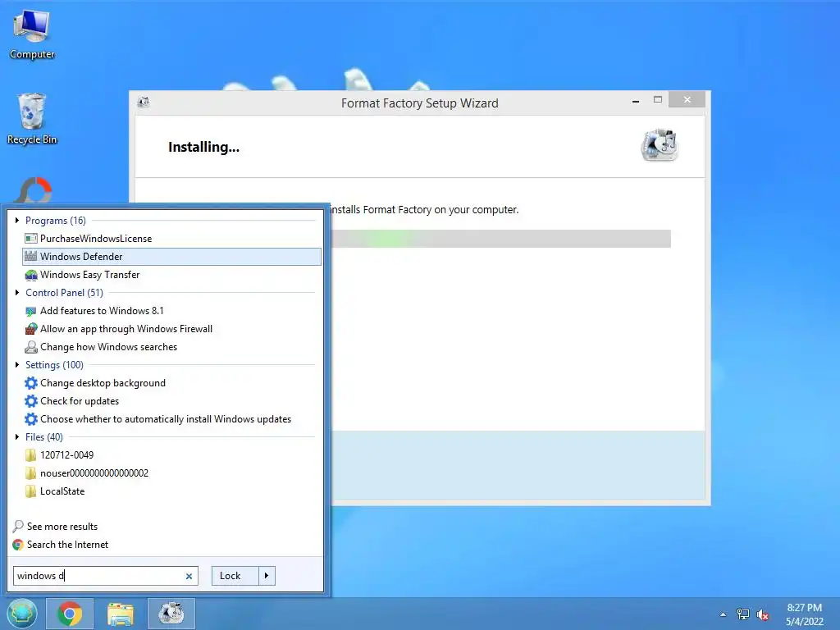This screenshot has height=630, width=840.
Task: Select Change desktop background
Action: coord(103,383)
